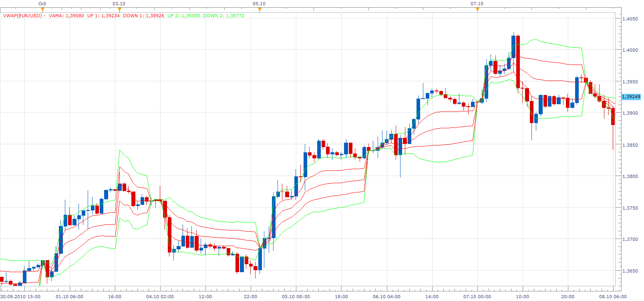The width and height of the screenshot is (644, 301).
Task: Select the 08.10 06:00 time label
Action: [x=613, y=297]
